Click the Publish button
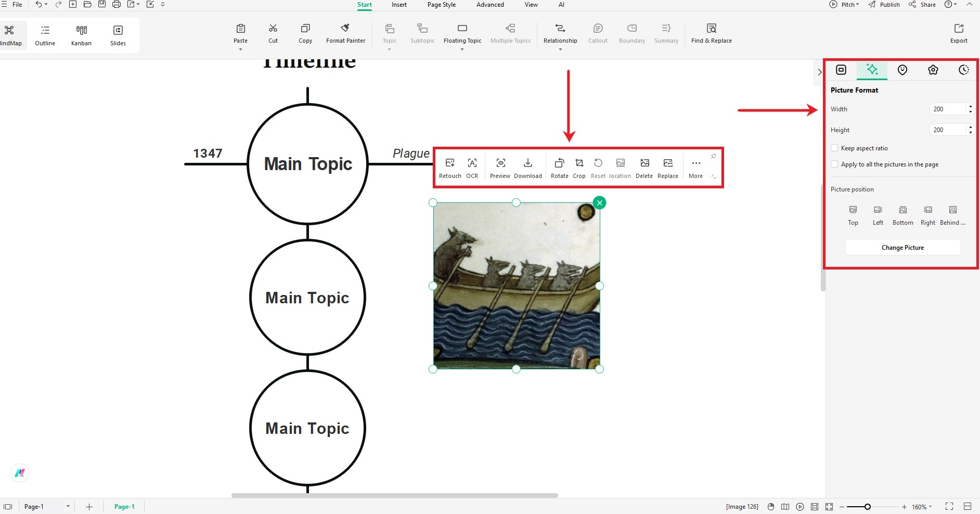The width and height of the screenshot is (980, 514). (x=884, y=4)
